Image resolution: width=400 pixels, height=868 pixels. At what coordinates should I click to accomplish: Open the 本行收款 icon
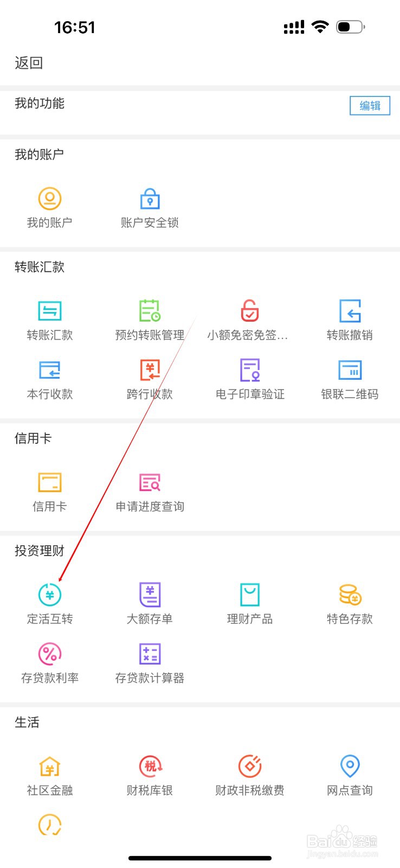click(x=50, y=370)
